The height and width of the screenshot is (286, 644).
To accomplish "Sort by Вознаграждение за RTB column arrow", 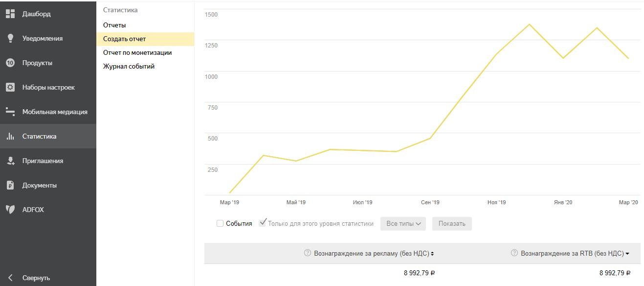I will tap(627, 254).
